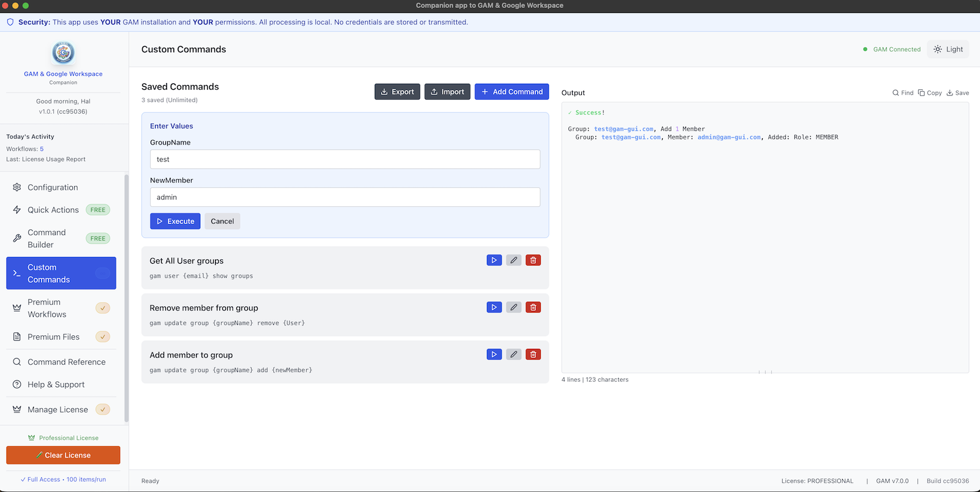Screen dimensions: 980x492
Task: Save the output to file
Action: click(x=958, y=93)
